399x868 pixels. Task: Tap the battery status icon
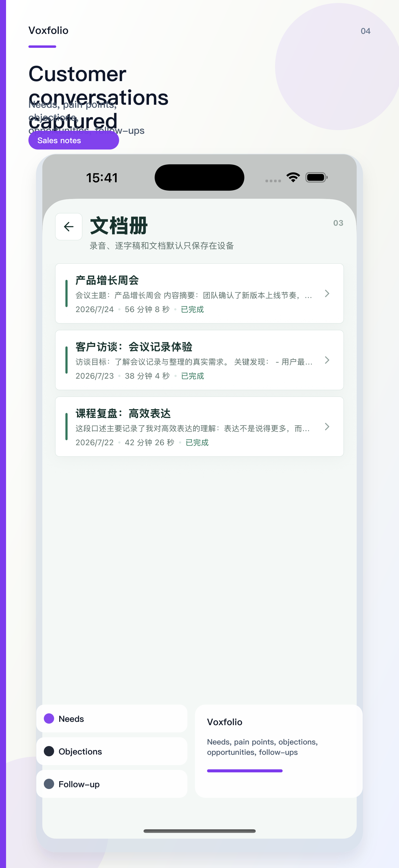click(x=316, y=178)
